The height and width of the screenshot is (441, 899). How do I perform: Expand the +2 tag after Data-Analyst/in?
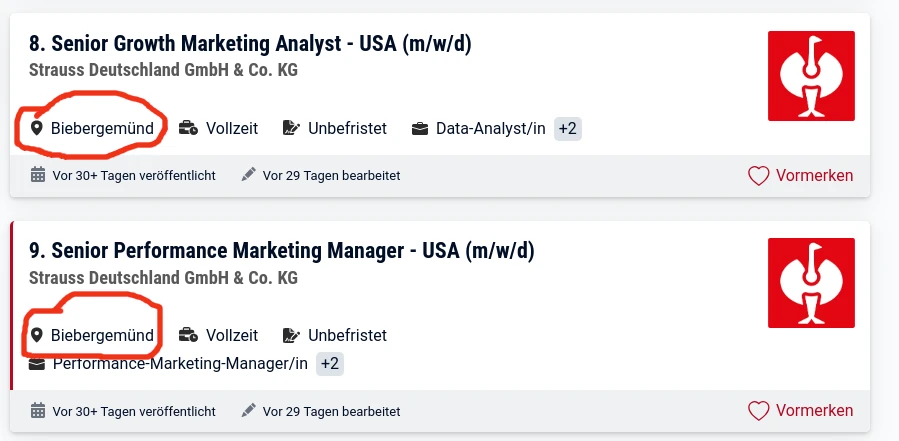(x=568, y=128)
